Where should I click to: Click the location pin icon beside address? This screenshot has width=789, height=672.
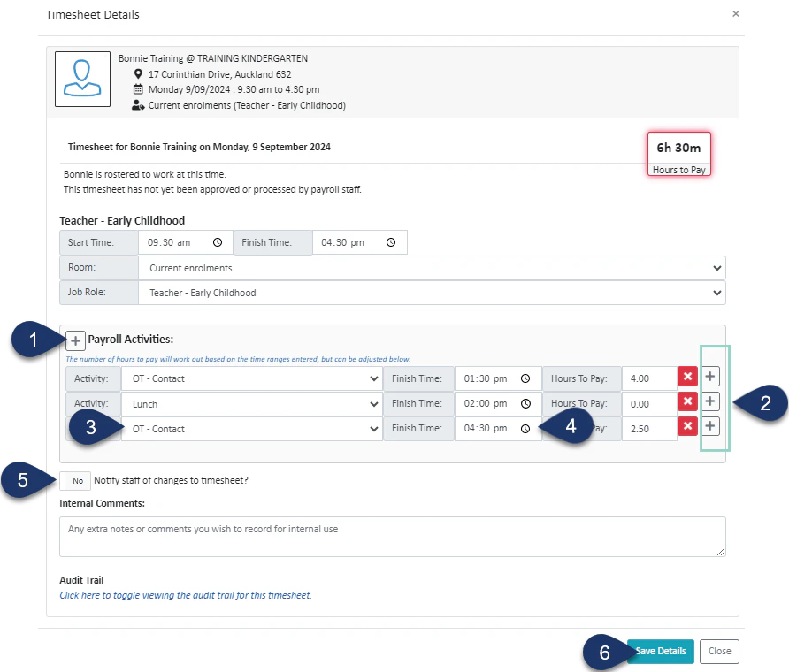[138, 74]
